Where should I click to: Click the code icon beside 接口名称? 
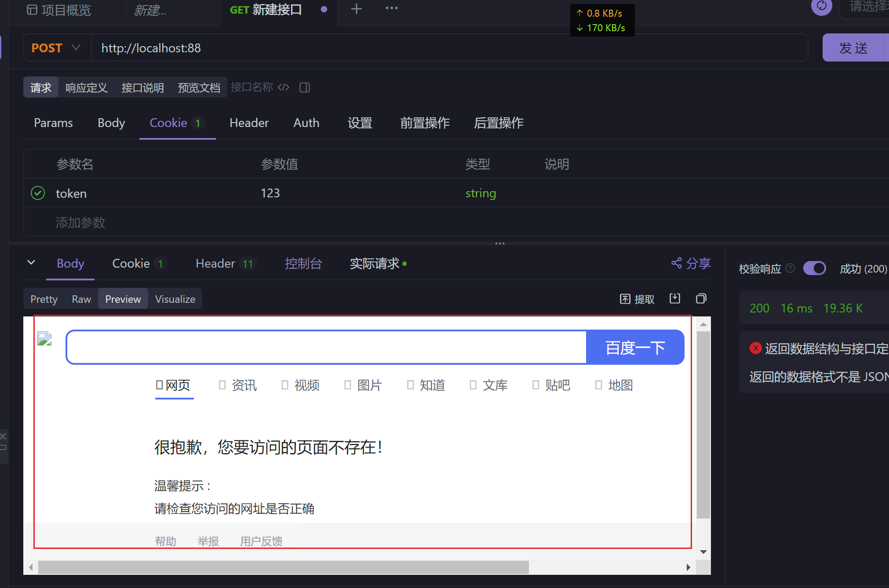pyautogui.click(x=284, y=87)
